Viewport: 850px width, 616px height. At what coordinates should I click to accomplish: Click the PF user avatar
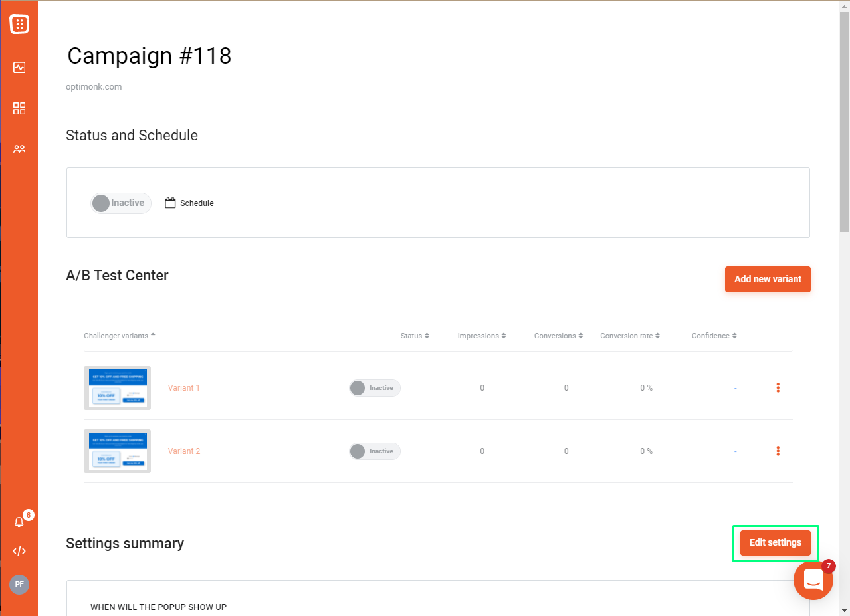(x=19, y=585)
